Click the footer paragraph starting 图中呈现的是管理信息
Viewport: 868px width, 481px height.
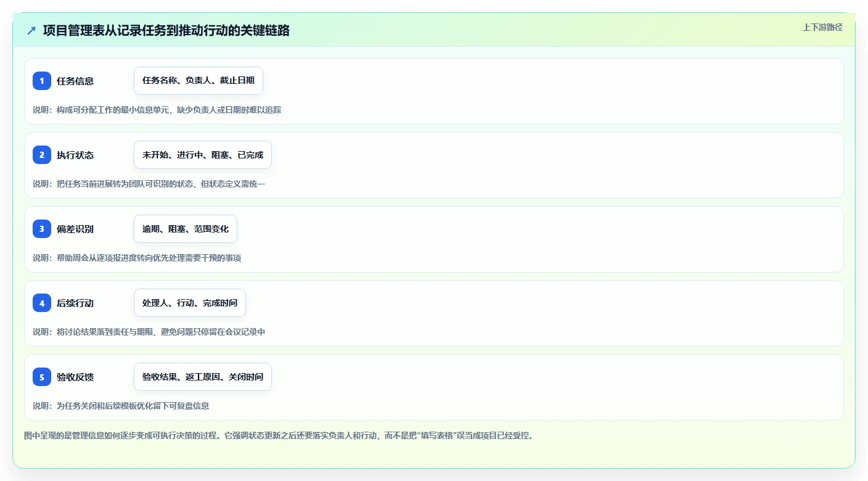(279, 435)
